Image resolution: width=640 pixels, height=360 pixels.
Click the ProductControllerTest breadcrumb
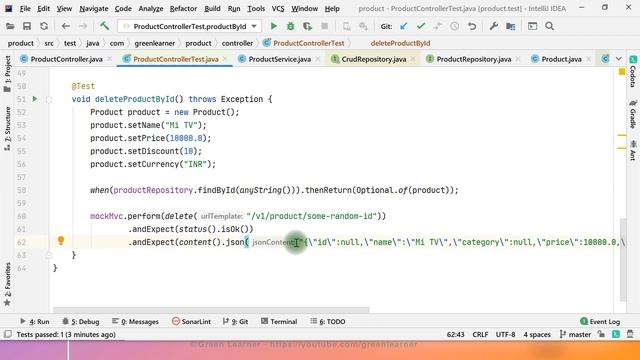[309, 43]
